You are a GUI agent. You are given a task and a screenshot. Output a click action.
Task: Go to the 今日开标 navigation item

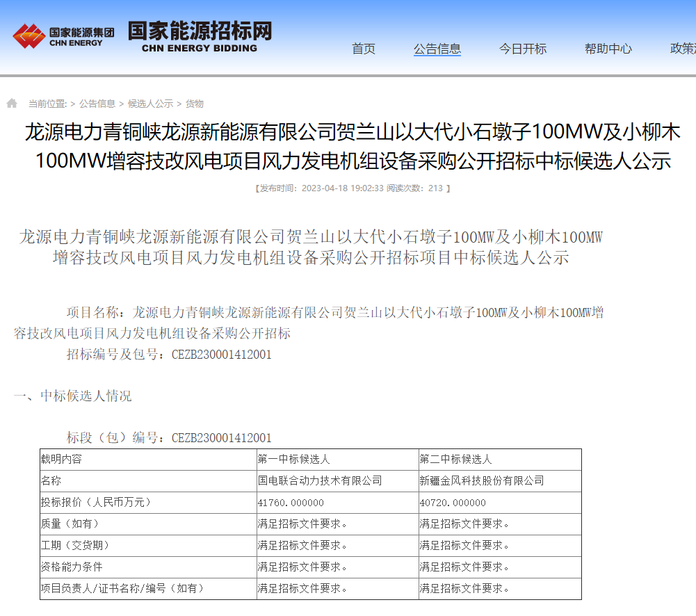(x=523, y=49)
